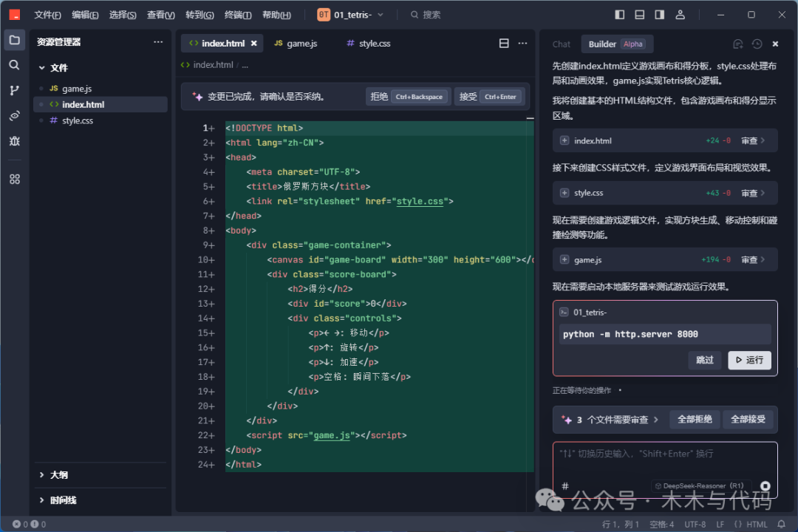Viewport: 798px width, 532px height.
Task: Open review for game.js via 审查 chevron
Action: 753,259
